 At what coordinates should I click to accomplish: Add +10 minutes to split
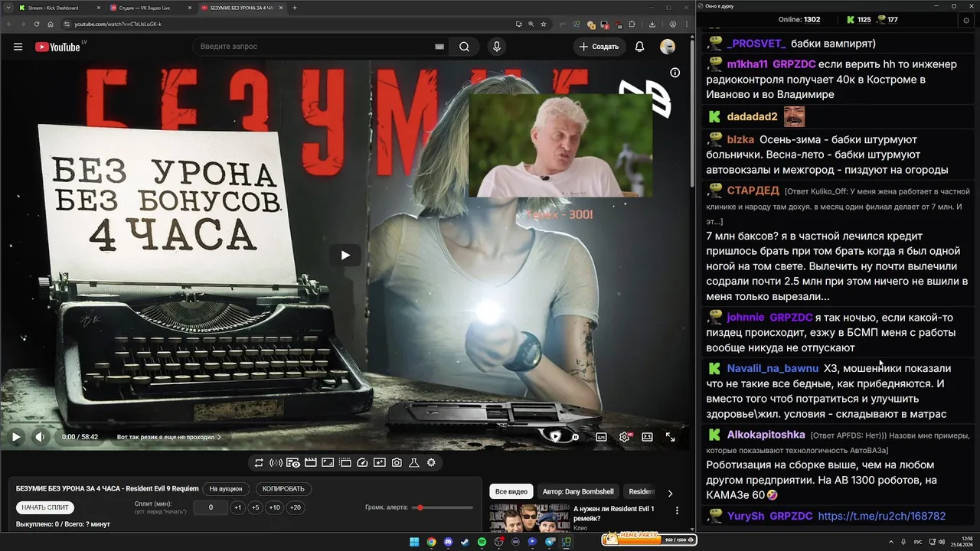coord(274,507)
